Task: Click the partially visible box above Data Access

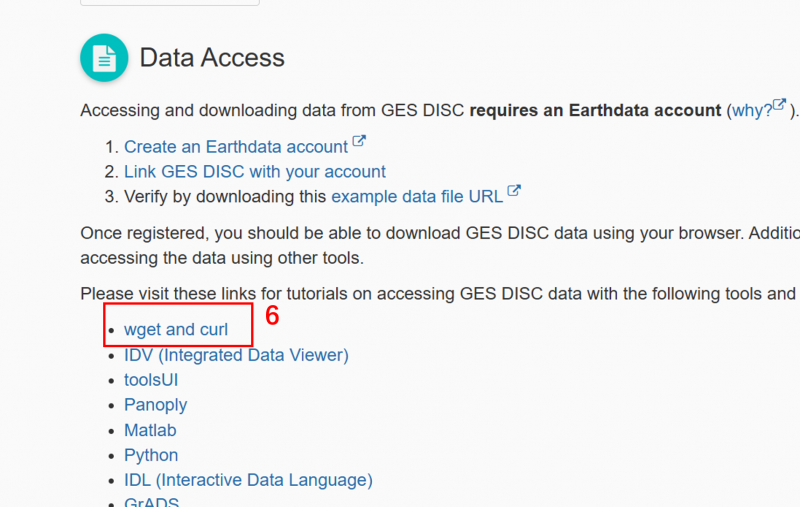Action: coord(170,3)
